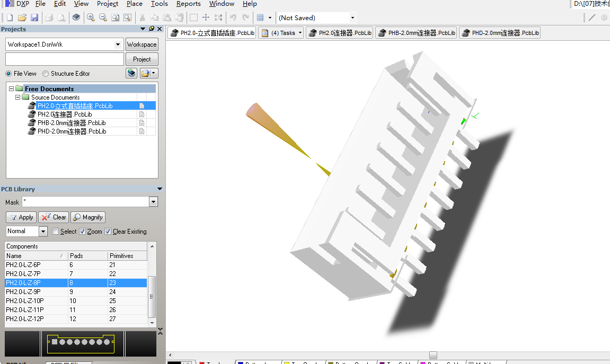The width and height of the screenshot is (610, 364).
Task: Open the PCB Library panel dropdown arrow
Action: coord(160,189)
